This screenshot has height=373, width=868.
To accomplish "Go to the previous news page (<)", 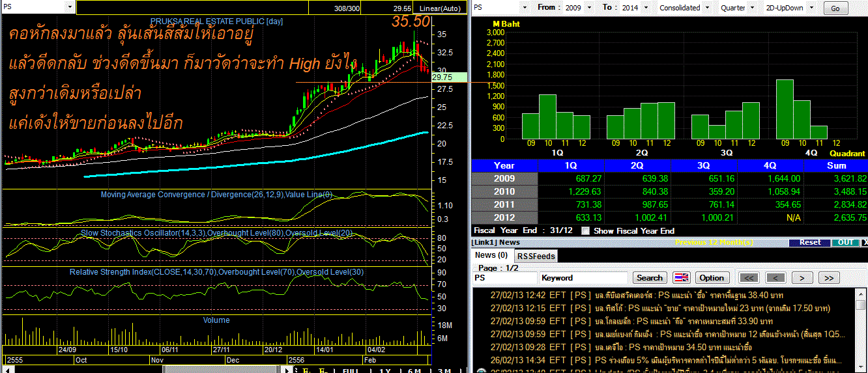I will pos(775,277).
